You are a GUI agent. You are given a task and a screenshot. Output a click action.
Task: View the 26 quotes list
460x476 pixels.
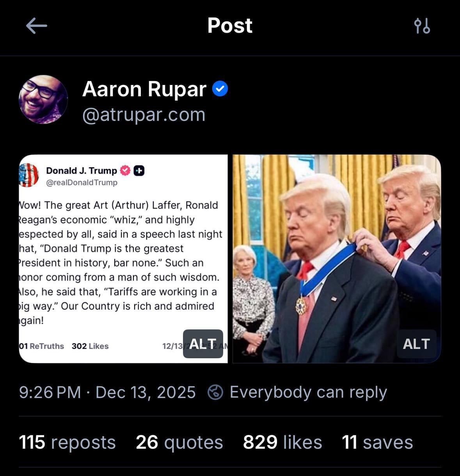(179, 442)
